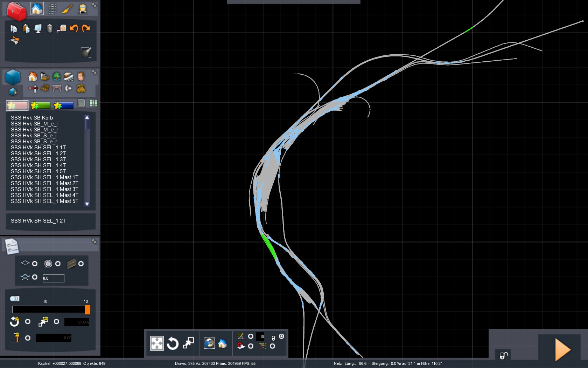
Task: Select 'SBS Hvk SB Korb' in list
Action: [x=32, y=118]
